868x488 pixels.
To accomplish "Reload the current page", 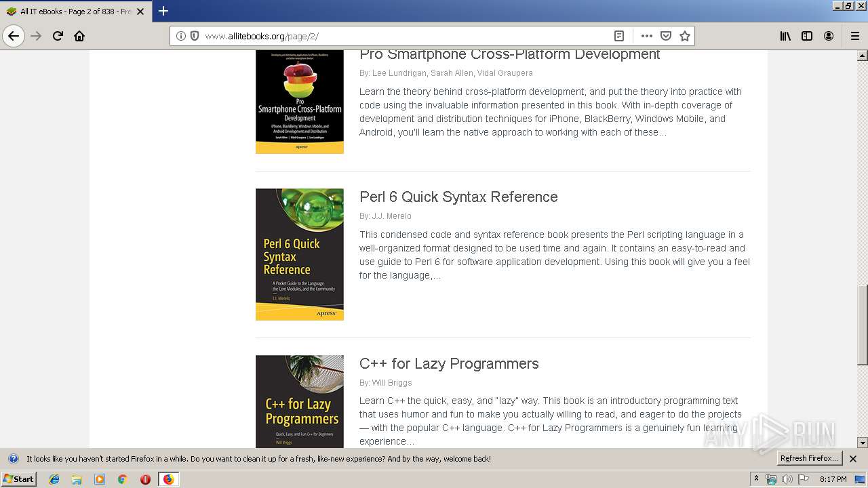I will pyautogui.click(x=58, y=36).
